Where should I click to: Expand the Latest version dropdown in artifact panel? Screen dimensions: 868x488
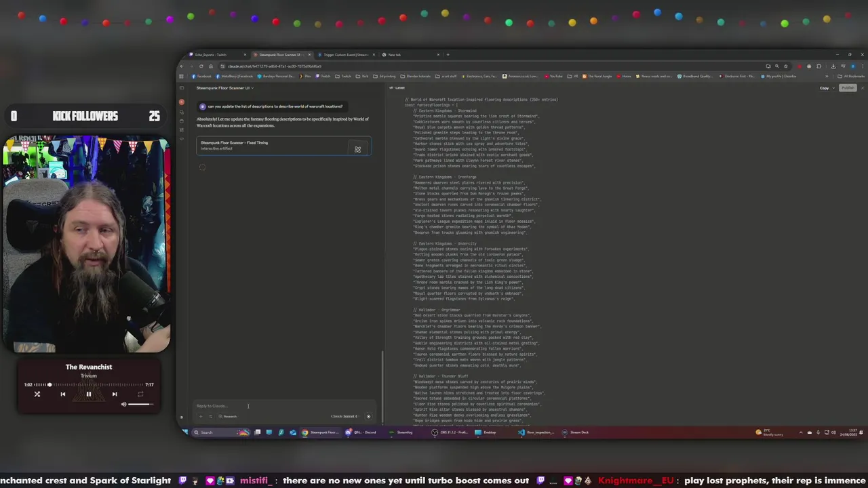tap(398, 87)
